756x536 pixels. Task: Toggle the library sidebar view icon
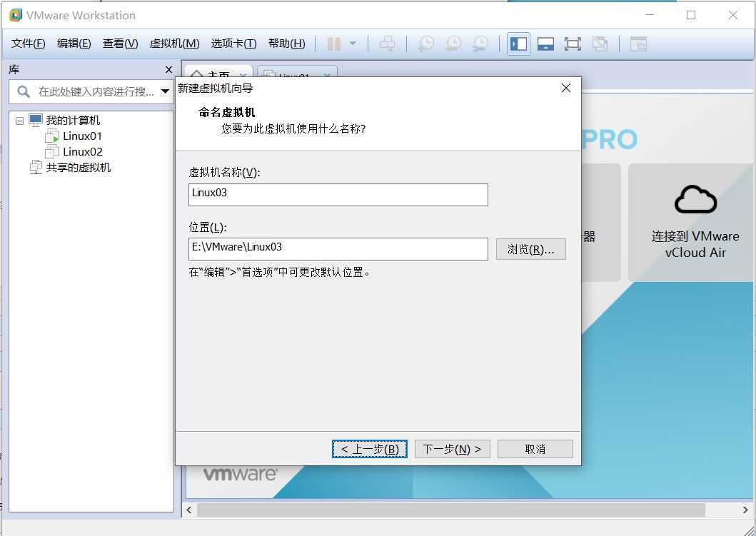(519, 44)
